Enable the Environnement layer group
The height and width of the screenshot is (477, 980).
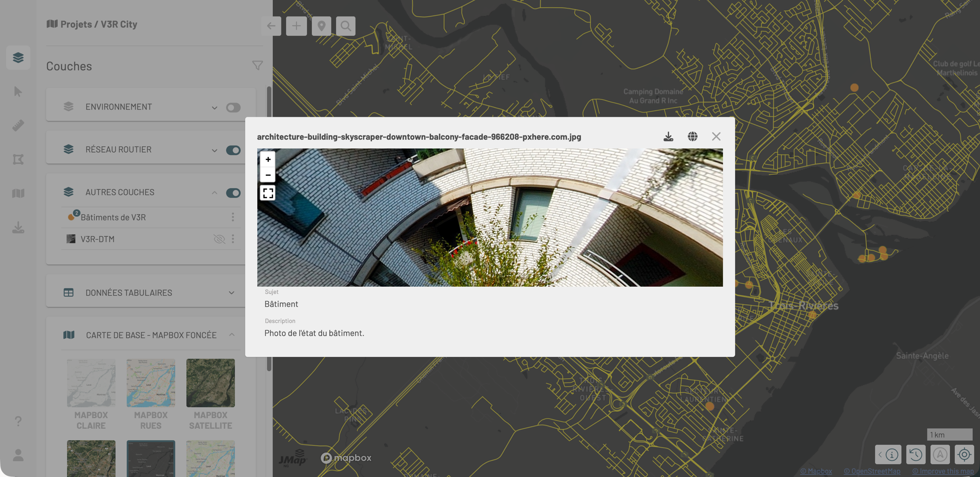point(233,107)
